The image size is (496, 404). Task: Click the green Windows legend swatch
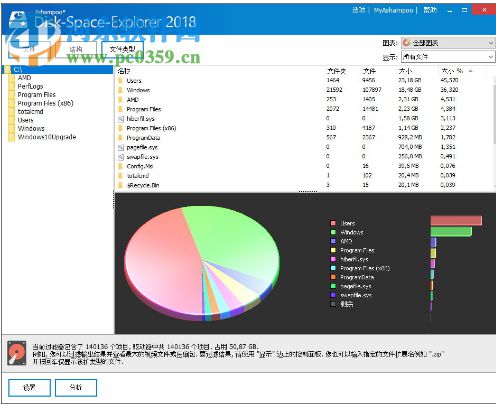tap(333, 232)
